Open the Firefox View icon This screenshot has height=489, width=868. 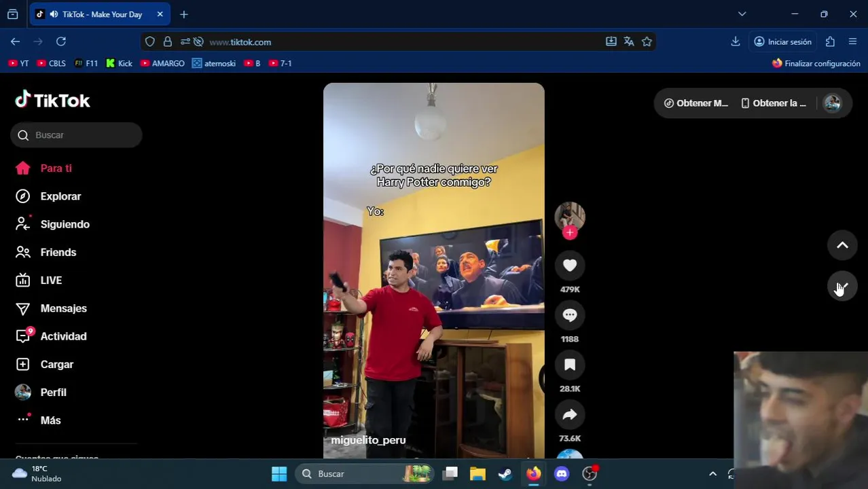[12, 14]
